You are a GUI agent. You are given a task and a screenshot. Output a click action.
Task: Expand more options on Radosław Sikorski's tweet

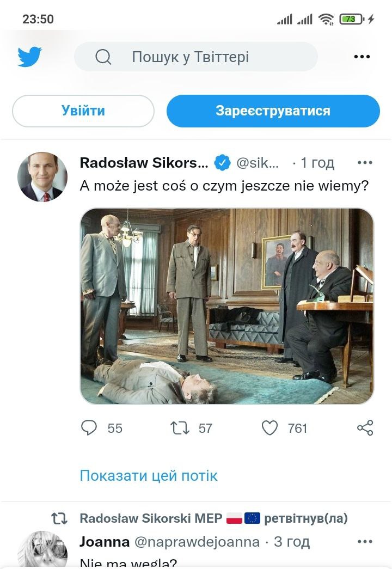[x=365, y=163]
